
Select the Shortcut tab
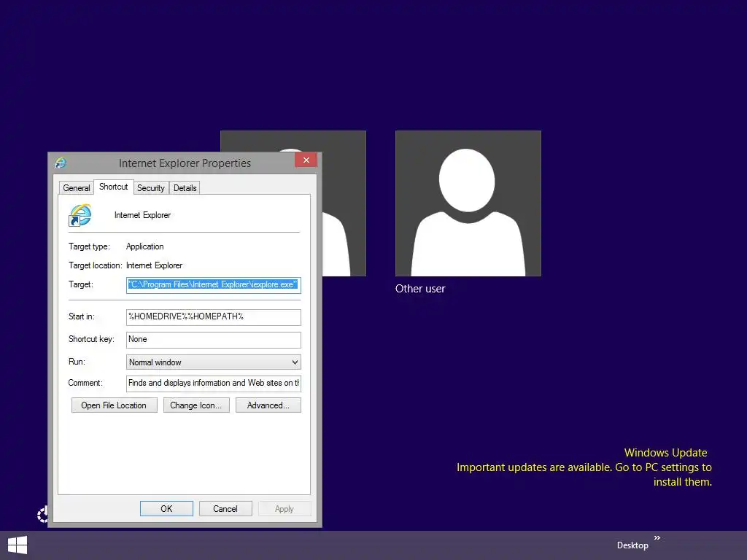113,187
